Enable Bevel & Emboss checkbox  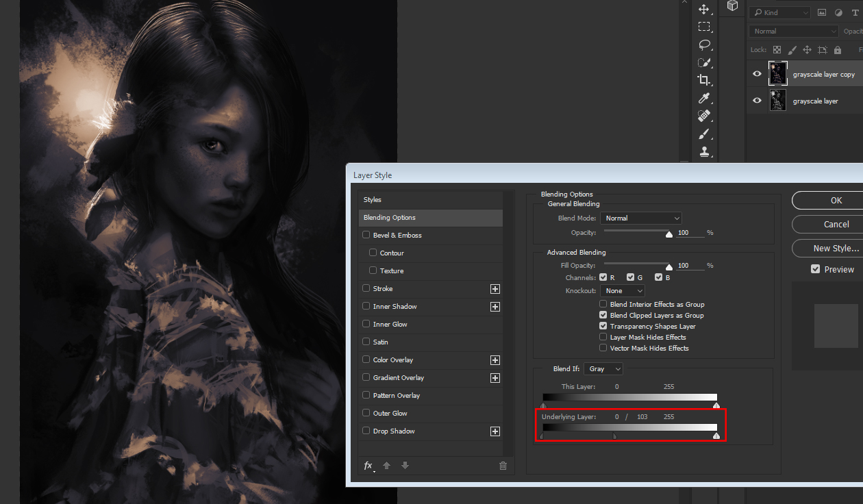[x=366, y=235]
